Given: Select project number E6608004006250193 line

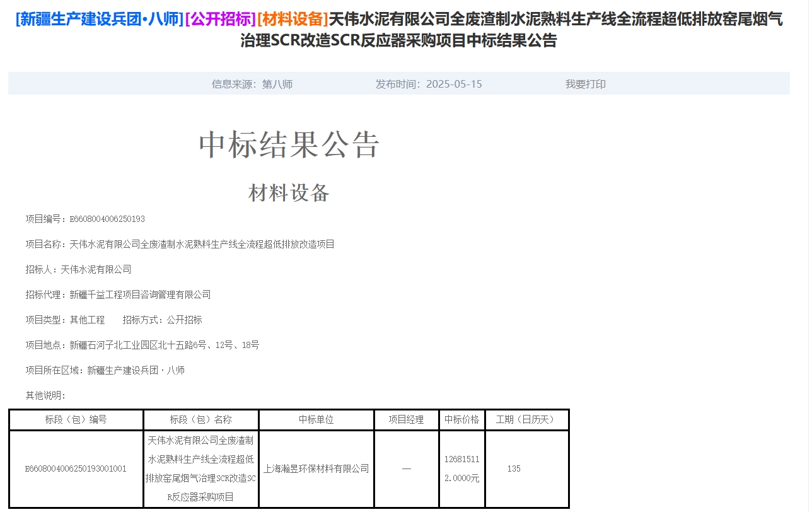Looking at the screenshot, I should 85,219.
